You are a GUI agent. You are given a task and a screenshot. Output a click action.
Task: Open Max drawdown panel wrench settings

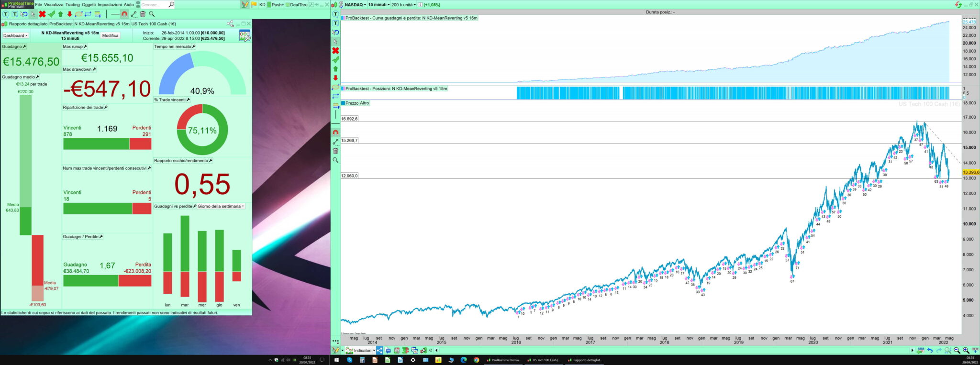pos(94,69)
